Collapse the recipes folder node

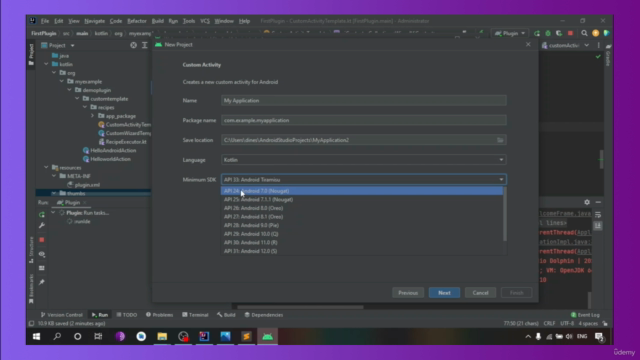pos(85,107)
